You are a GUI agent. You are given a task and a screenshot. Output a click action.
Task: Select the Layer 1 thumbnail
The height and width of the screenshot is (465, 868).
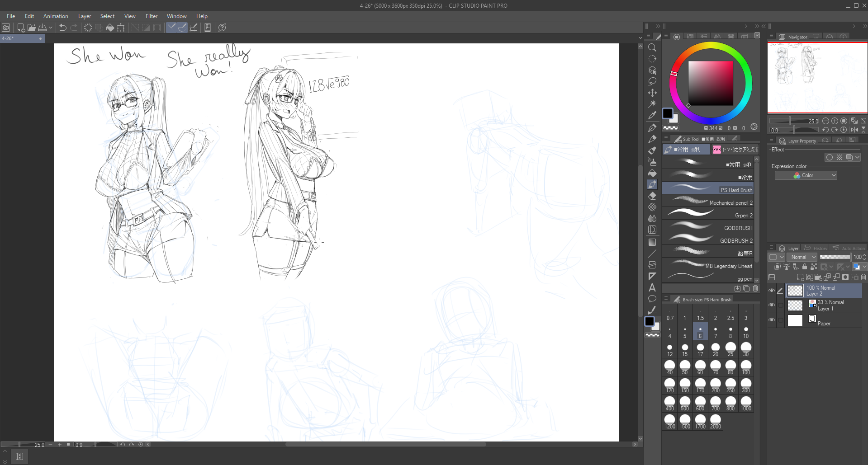[x=795, y=305]
